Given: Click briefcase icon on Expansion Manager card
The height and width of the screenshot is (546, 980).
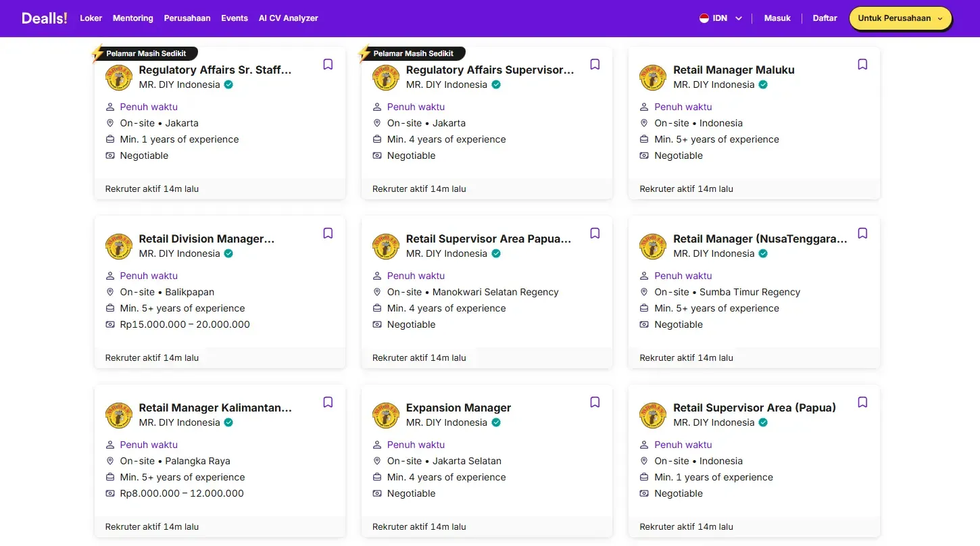Looking at the screenshot, I should (x=377, y=477).
